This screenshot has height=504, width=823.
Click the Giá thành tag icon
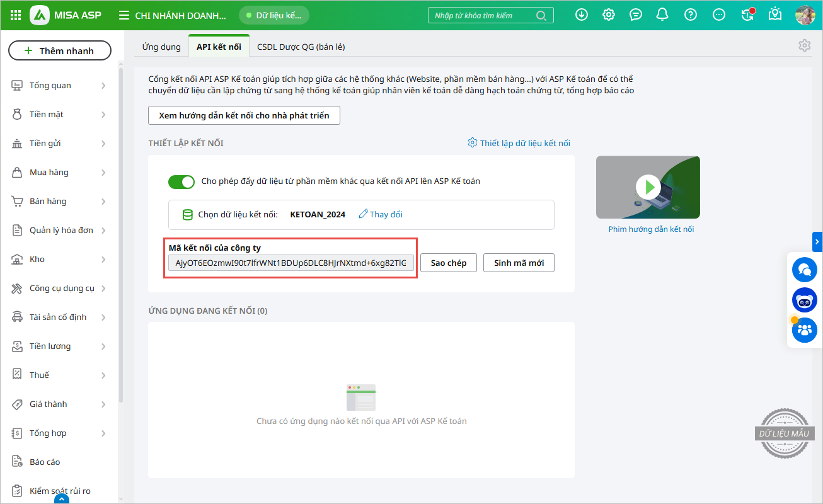tap(17, 404)
